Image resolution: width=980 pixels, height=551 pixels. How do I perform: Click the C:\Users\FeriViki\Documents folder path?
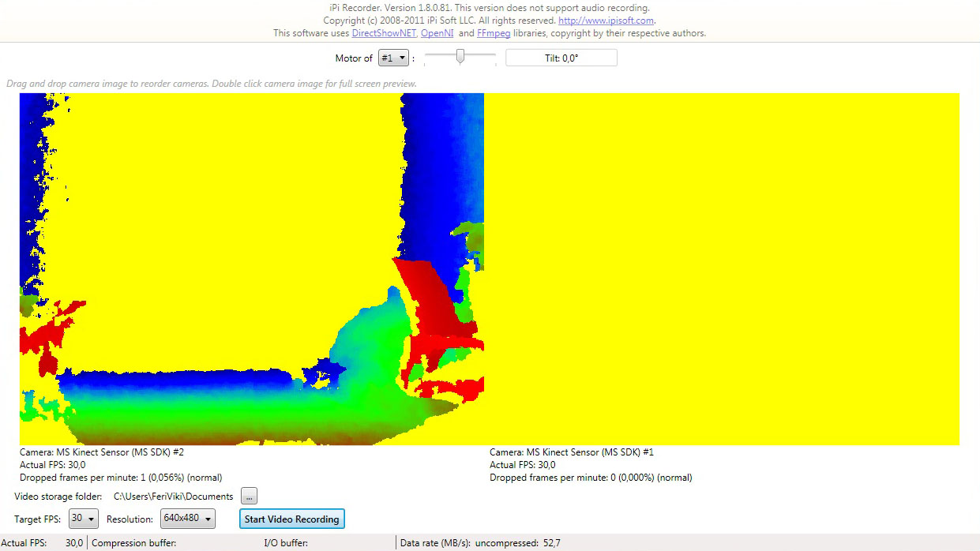[x=174, y=497]
